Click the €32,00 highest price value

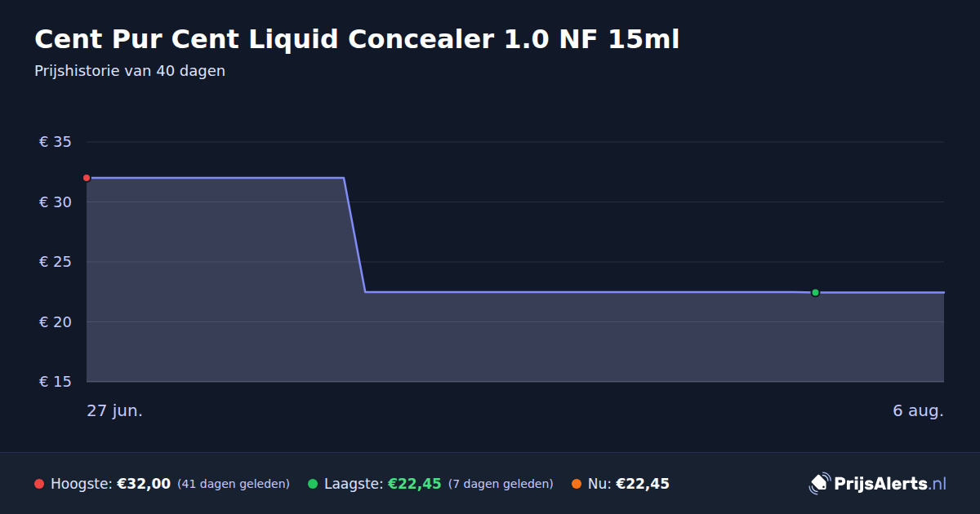(144, 484)
